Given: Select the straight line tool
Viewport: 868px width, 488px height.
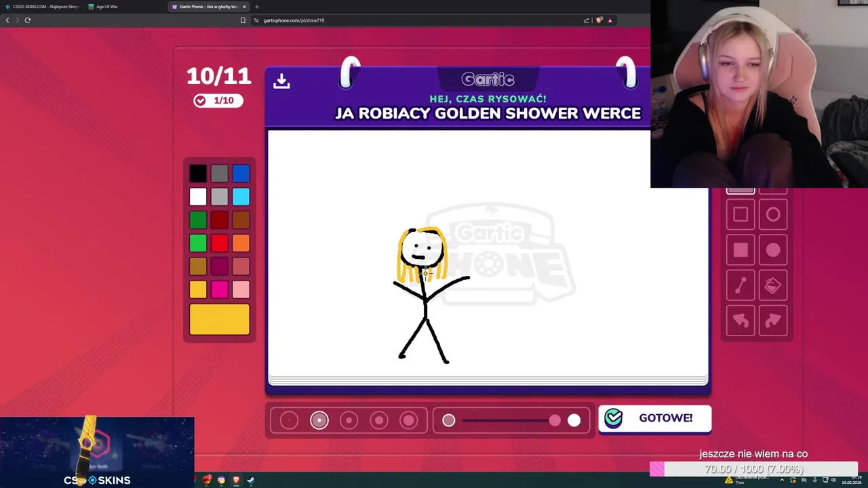Looking at the screenshot, I should coord(741,285).
